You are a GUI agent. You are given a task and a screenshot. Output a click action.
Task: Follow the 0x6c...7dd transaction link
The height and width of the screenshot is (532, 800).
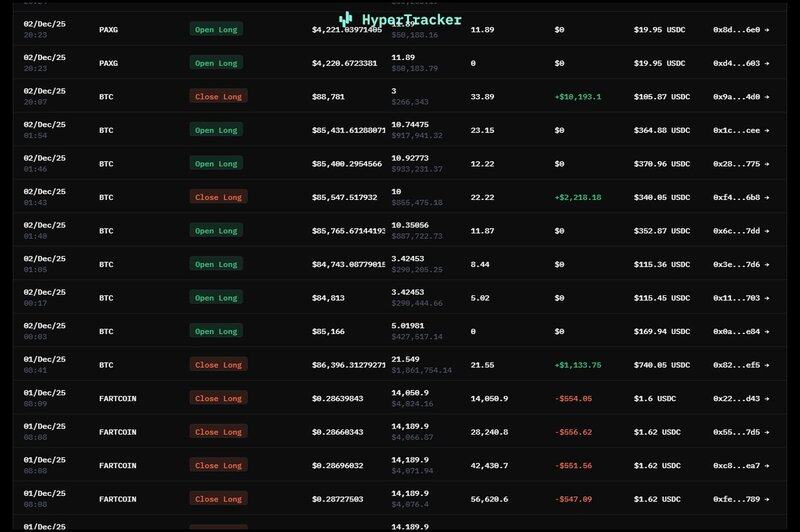coord(736,231)
